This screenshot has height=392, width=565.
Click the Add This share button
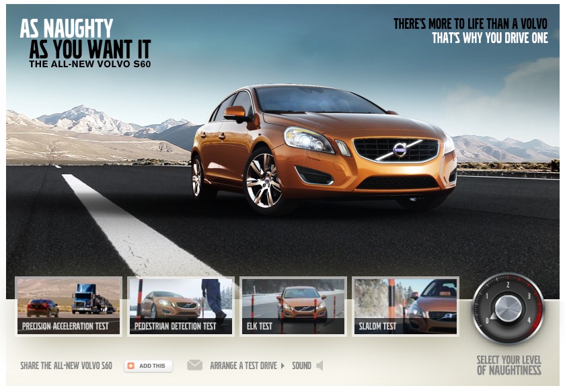(149, 366)
